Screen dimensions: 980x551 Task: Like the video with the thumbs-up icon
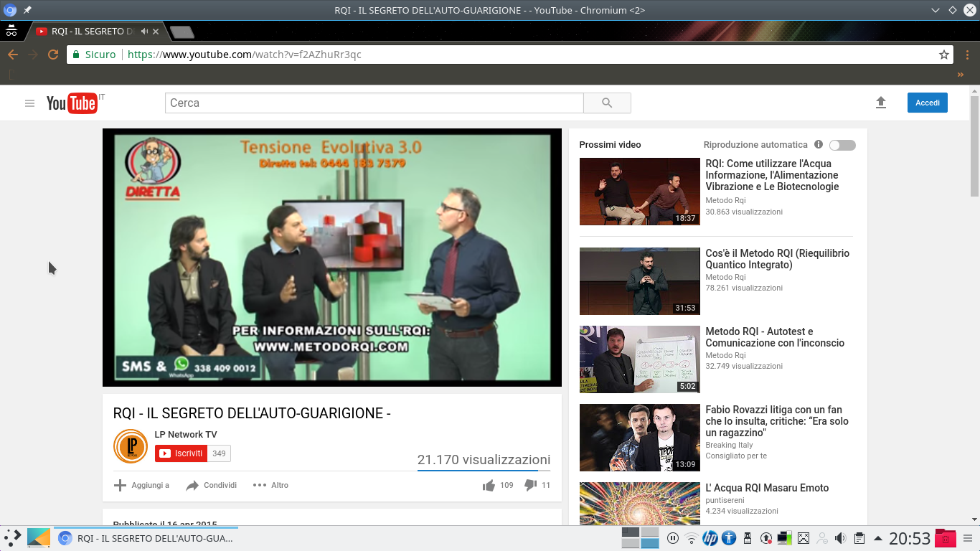(x=487, y=485)
